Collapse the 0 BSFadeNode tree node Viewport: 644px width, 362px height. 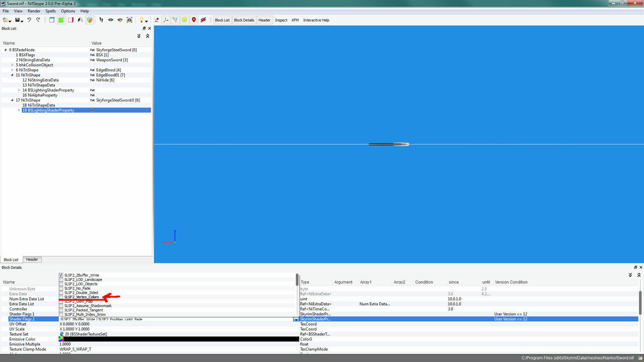6,50
